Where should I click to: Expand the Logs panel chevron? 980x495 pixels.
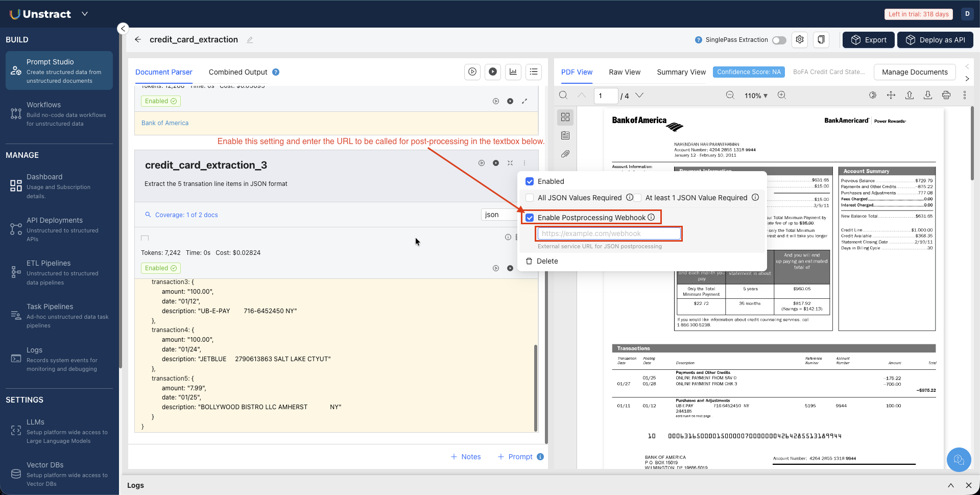[x=950, y=485]
